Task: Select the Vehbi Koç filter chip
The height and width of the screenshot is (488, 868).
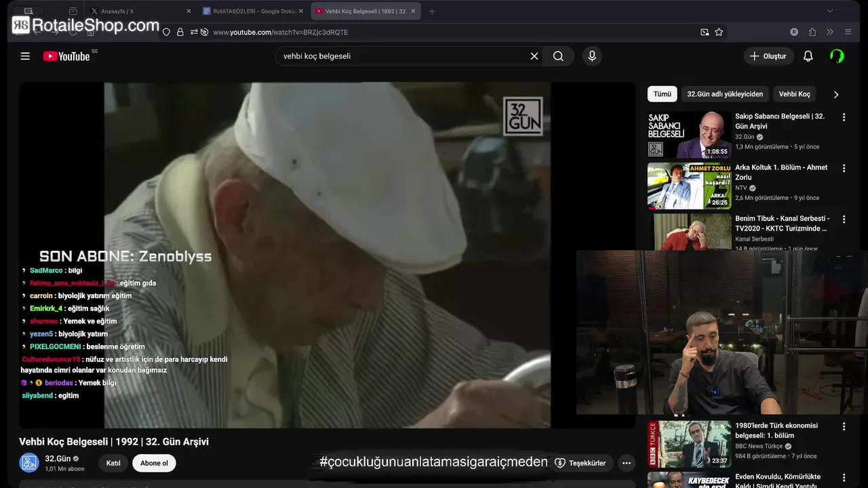Action: (x=794, y=94)
